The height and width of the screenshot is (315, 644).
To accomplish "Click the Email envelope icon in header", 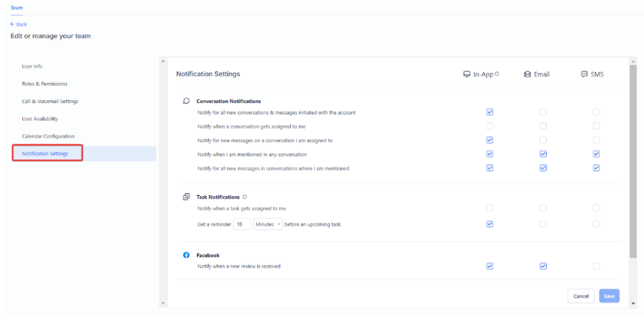I will [x=527, y=74].
